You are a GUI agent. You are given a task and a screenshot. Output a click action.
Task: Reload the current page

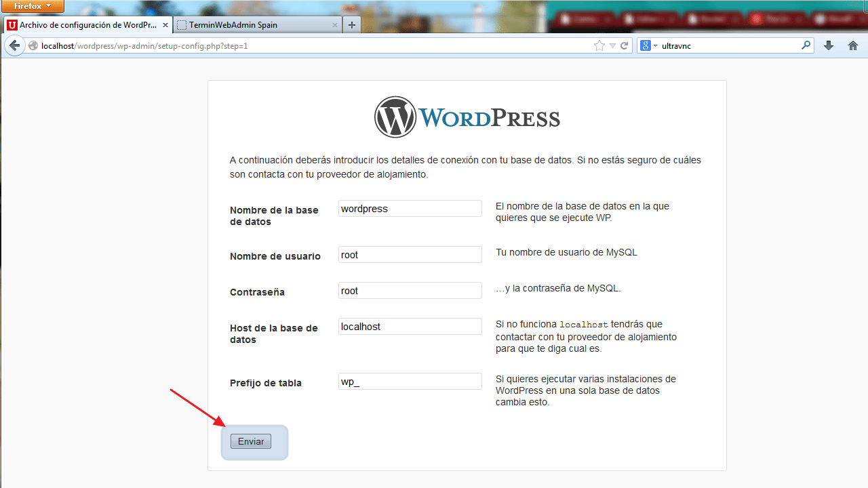(625, 46)
